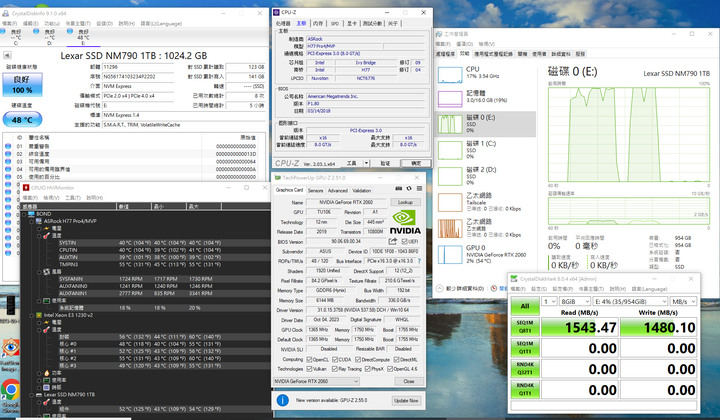Select drive D: status icon in CrystalDiskInfo

(x=36, y=31)
